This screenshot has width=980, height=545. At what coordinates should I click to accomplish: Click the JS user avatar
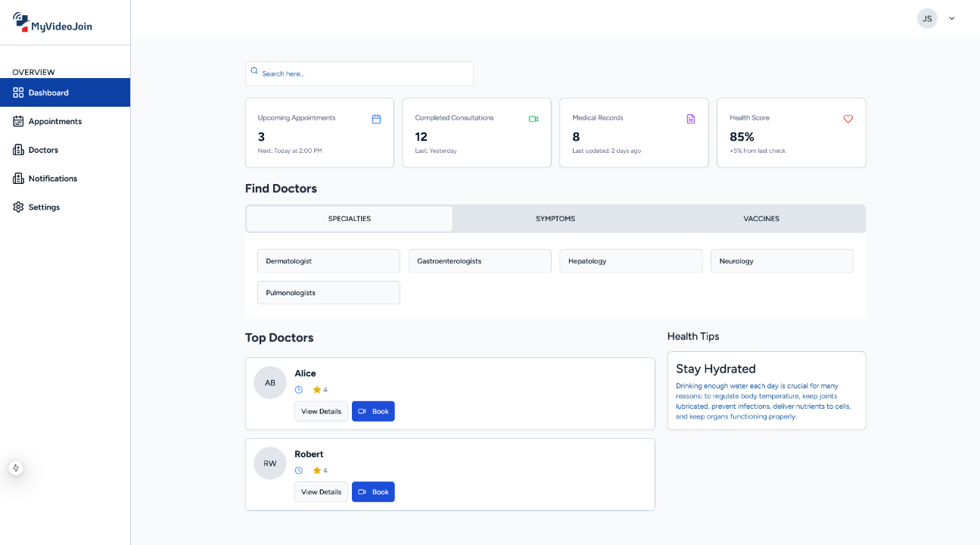pyautogui.click(x=927, y=18)
